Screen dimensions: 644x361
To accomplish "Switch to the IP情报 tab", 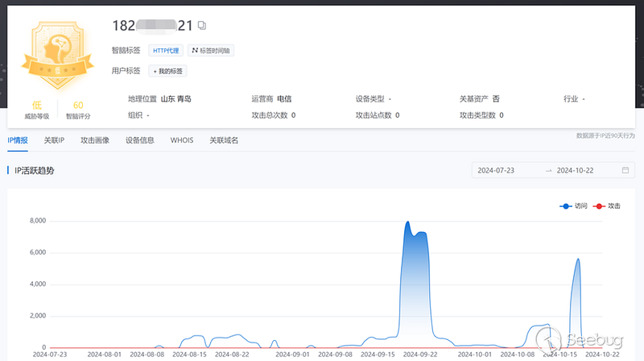I will click(18, 140).
